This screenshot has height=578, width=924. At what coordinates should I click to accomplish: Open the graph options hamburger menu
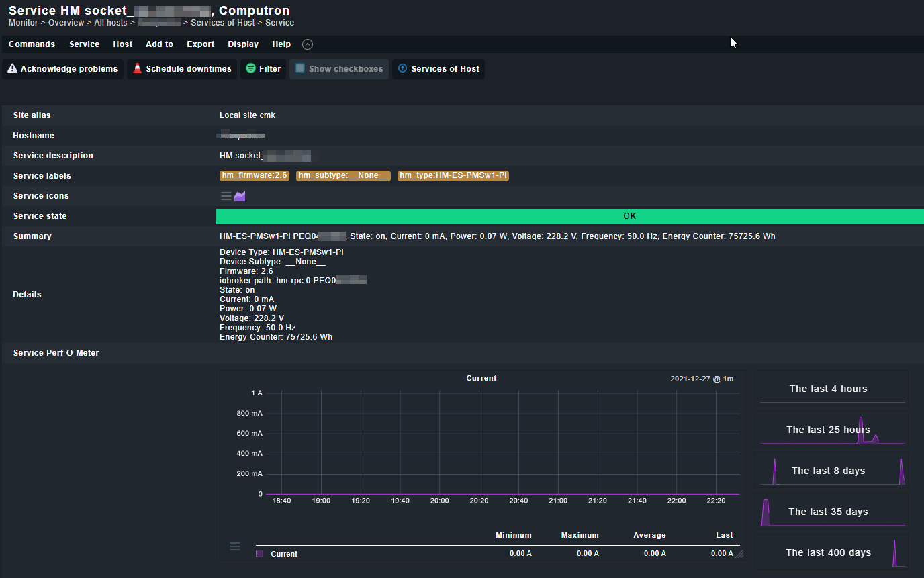[235, 546]
